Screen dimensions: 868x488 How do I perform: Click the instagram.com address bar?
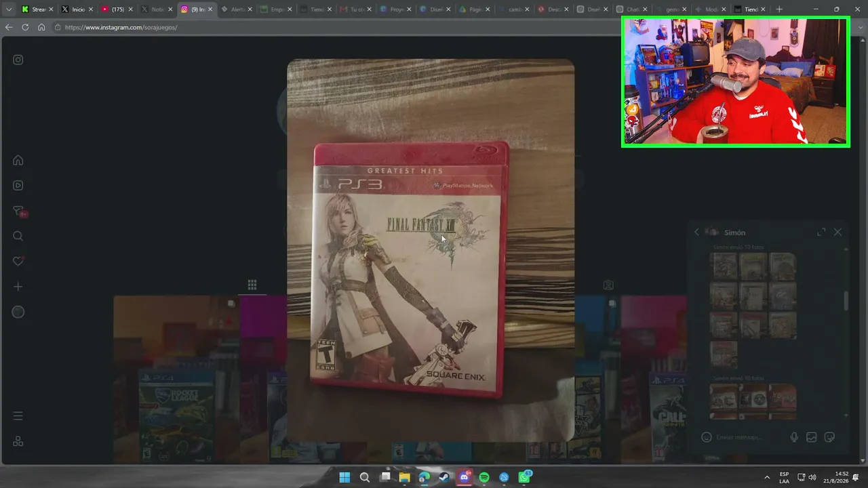332,27
